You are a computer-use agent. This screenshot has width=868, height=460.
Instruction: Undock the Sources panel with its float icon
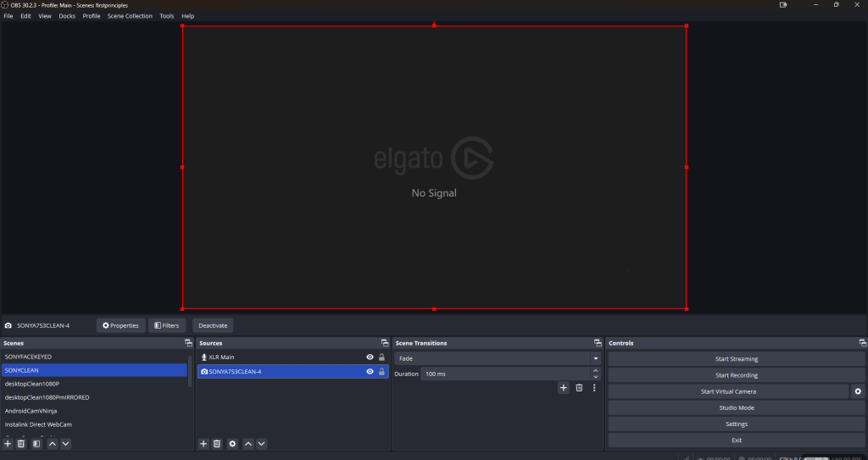click(385, 343)
